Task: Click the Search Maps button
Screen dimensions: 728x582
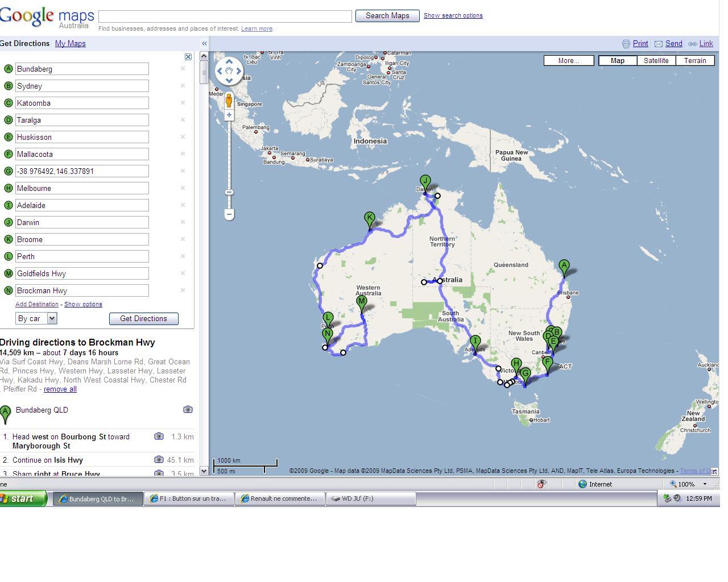Action: coord(387,16)
